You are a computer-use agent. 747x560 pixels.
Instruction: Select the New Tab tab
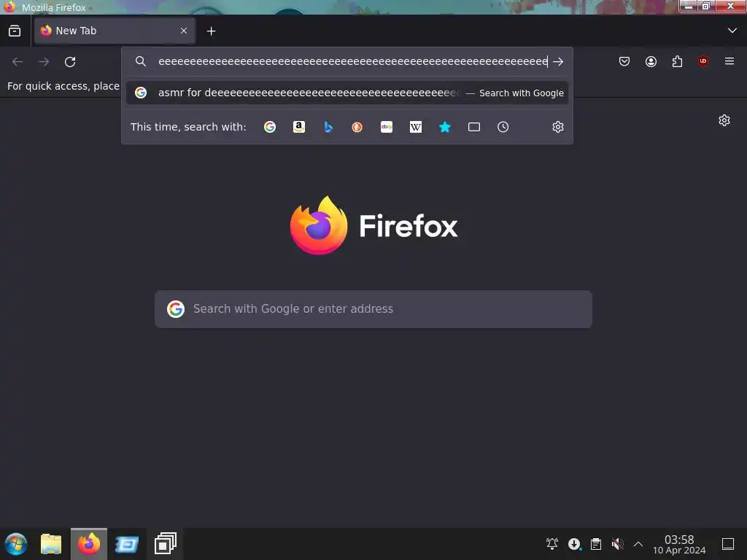pyautogui.click(x=115, y=31)
